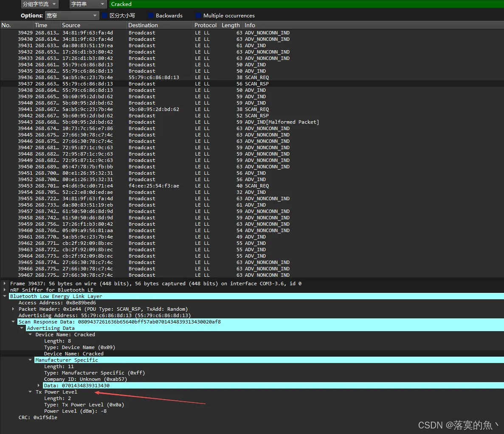Viewport: 504px width, 434px height.
Task: Select packet 39442 SCAN_RSP row
Action: click(252, 116)
